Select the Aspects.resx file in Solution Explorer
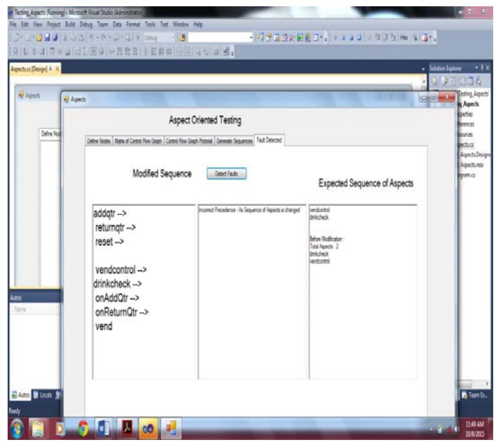 [472, 165]
